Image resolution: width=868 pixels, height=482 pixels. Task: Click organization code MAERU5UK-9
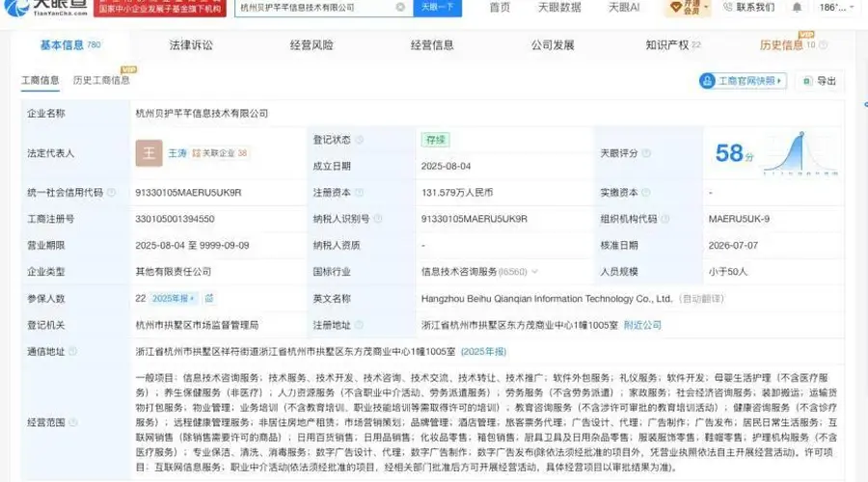[x=739, y=219]
